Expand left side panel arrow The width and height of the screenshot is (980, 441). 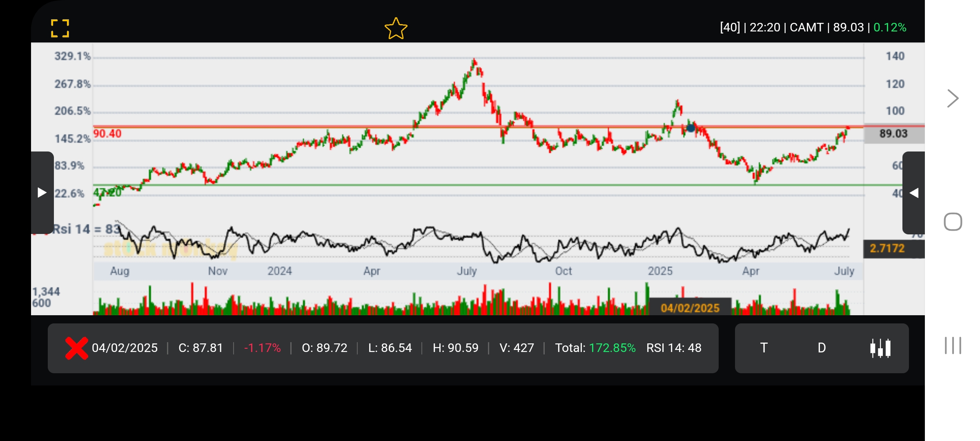(42, 192)
